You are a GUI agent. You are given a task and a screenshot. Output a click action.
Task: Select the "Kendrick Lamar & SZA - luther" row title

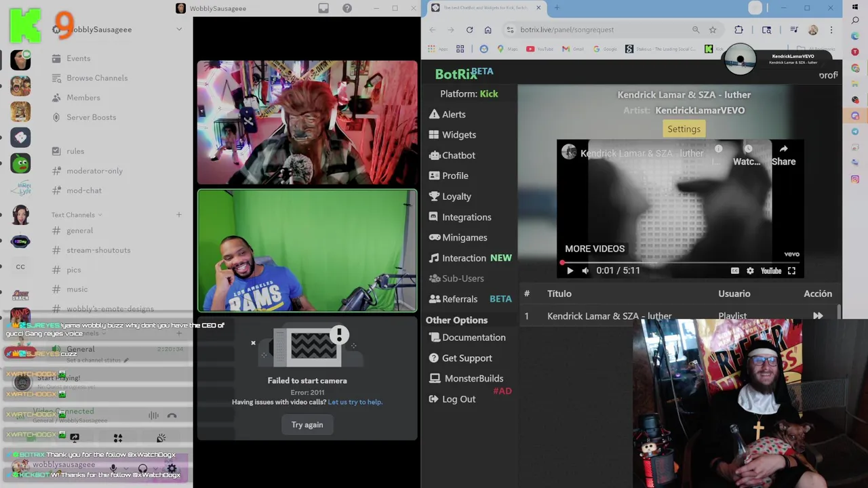[x=609, y=316]
